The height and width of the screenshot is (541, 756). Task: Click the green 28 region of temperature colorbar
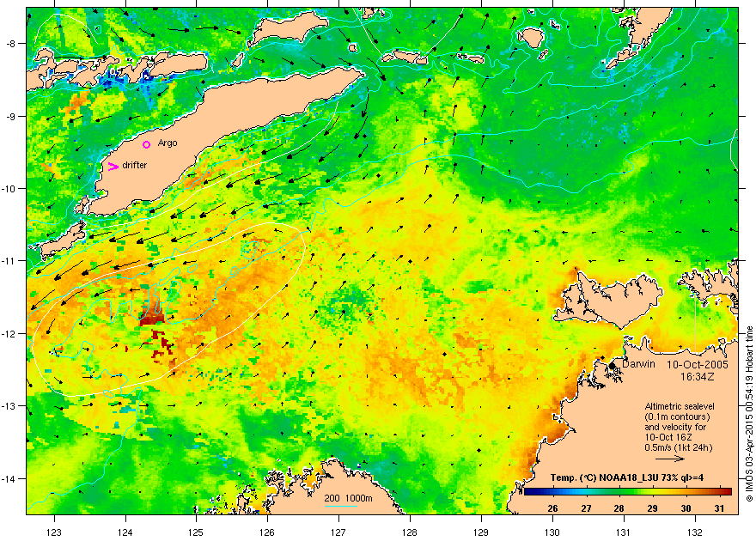[619, 492]
